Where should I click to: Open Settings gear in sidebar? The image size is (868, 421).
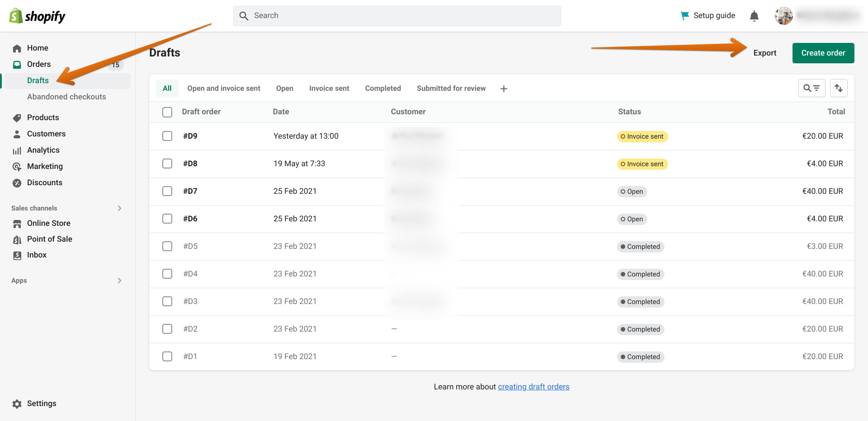pyautogui.click(x=17, y=404)
